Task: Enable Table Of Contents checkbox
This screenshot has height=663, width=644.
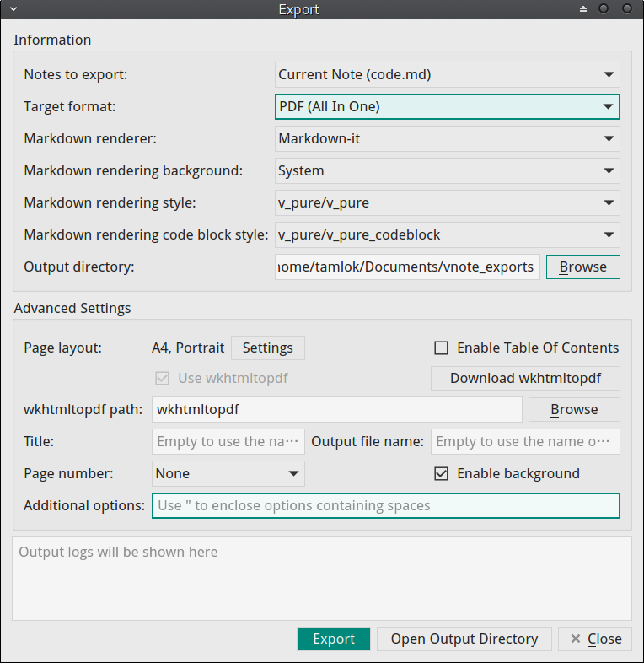Action: 441,348
